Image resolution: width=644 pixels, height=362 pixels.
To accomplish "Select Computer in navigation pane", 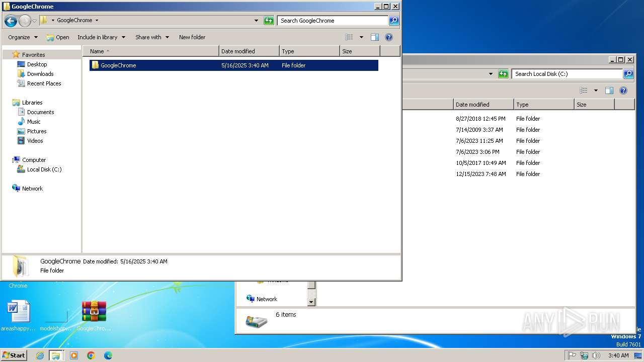I will (x=34, y=160).
